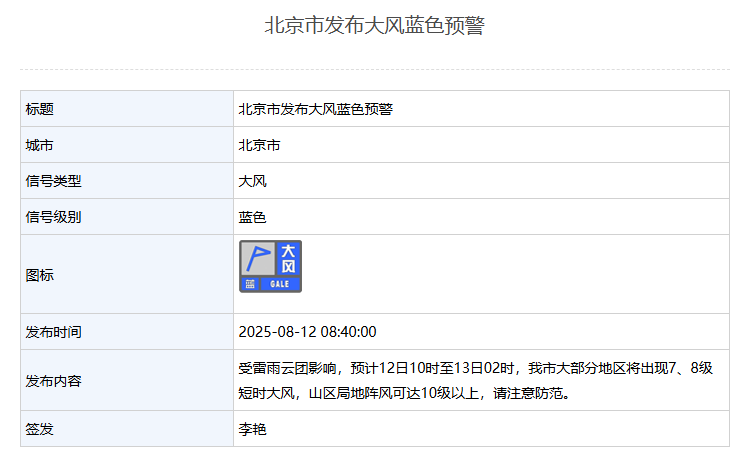Click the blue gale warning icon
744x455 pixels.
[x=270, y=266]
